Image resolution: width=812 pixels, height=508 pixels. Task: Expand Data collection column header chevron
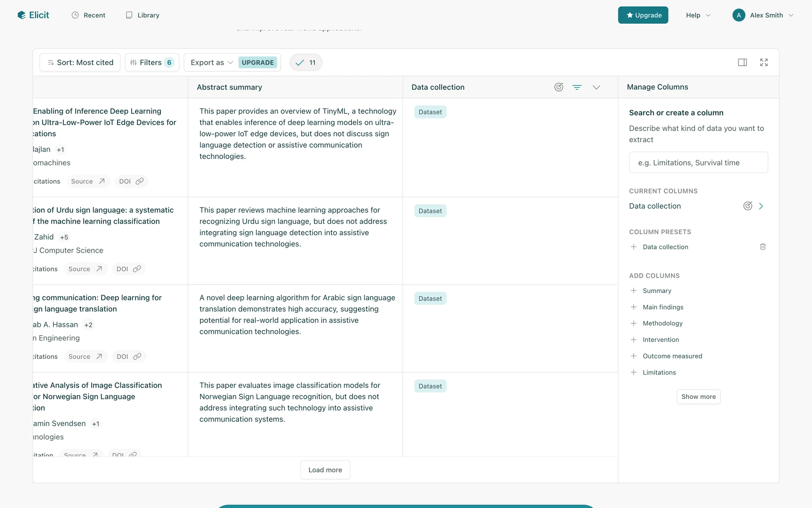(x=596, y=87)
